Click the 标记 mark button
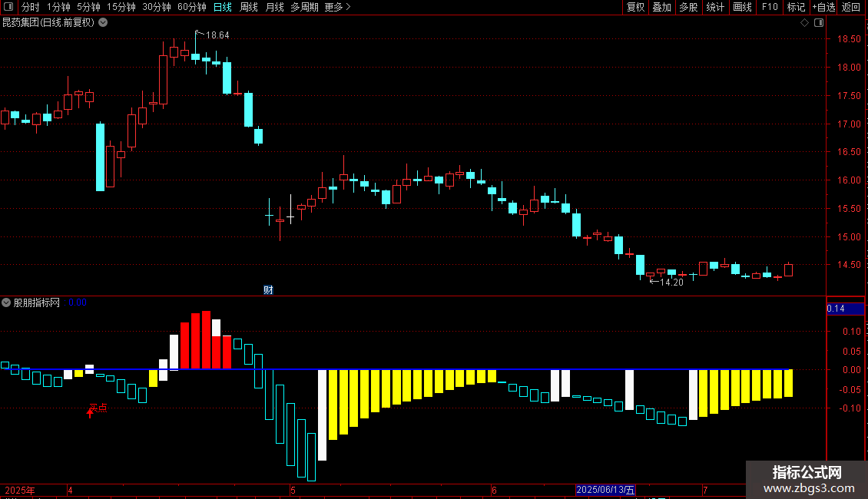 click(796, 7)
